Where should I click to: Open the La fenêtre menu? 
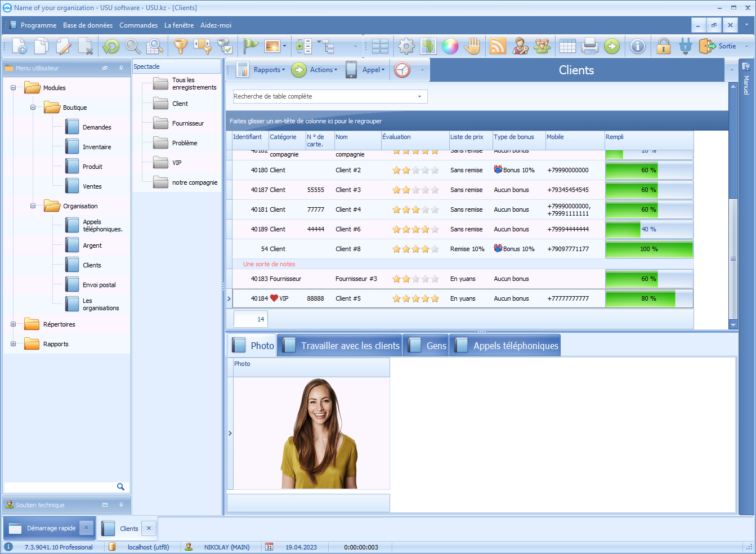[179, 25]
